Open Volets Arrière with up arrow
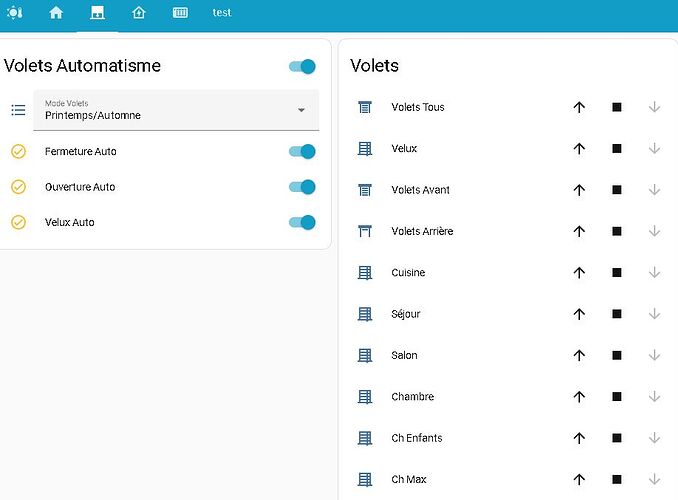This screenshot has width=678, height=500. (x=579, y=231)
